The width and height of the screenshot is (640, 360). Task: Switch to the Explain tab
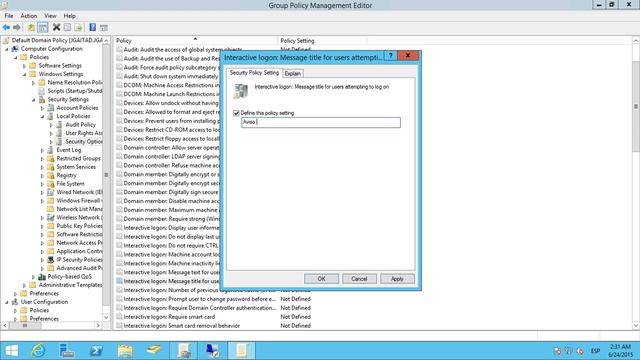[x=293, y=73]
